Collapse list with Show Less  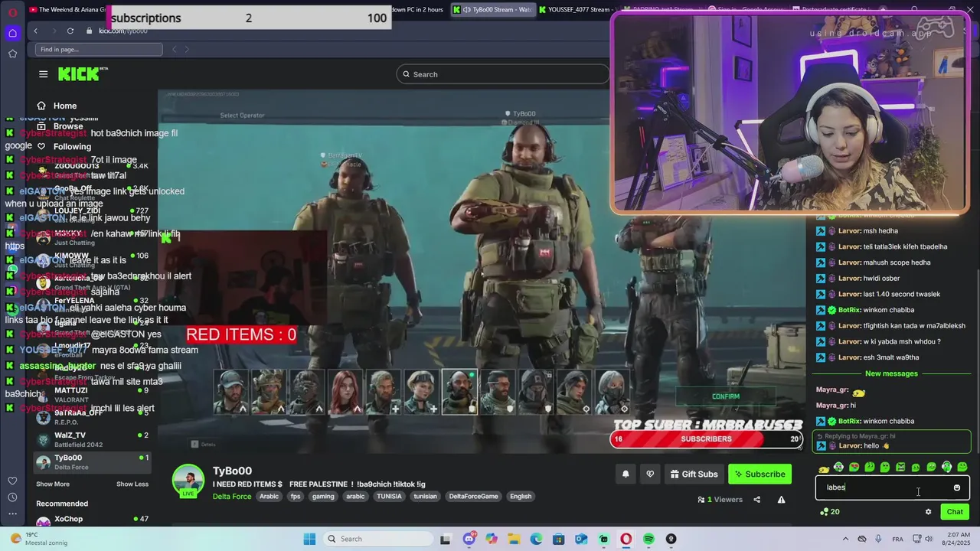point(132,484)
